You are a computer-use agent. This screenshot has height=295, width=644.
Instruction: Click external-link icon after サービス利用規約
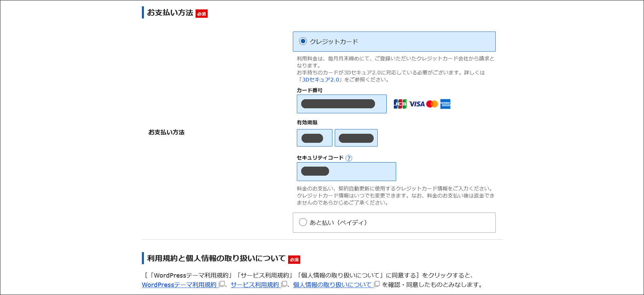point(284,284)
